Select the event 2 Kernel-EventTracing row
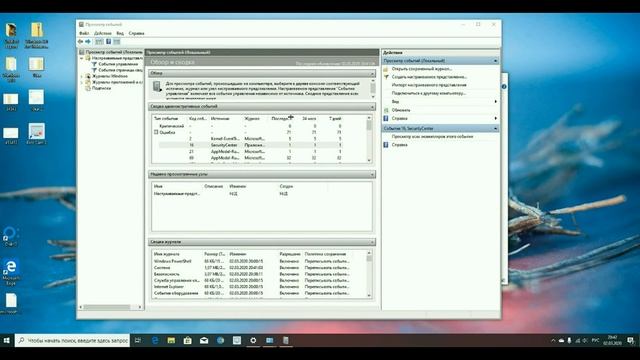 (252, 139)
